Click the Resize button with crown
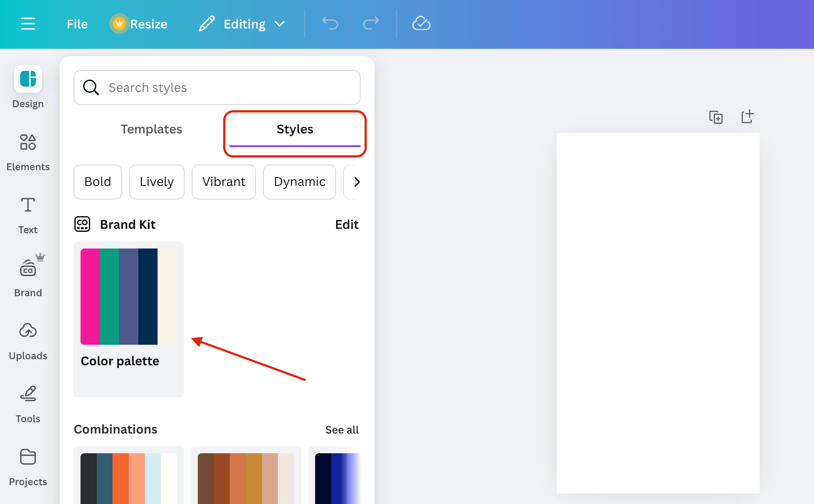 [139, 24]
